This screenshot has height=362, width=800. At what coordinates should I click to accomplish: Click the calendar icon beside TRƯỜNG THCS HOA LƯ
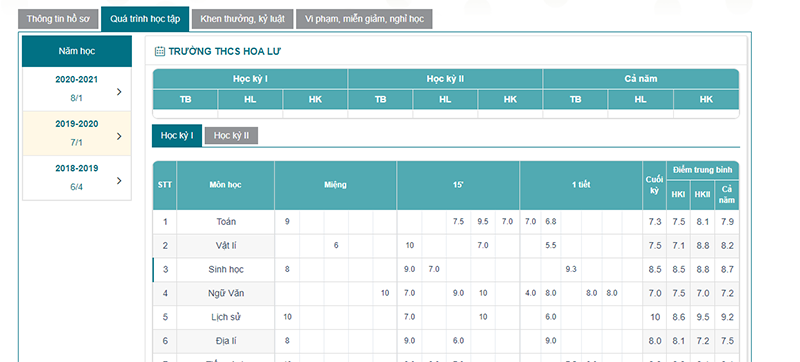point(160,51)
